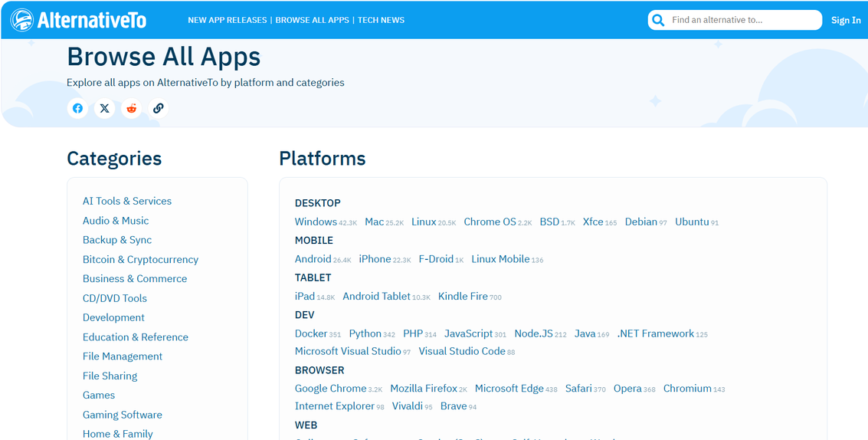Browse .NET Framework apps

click(656, 333)
